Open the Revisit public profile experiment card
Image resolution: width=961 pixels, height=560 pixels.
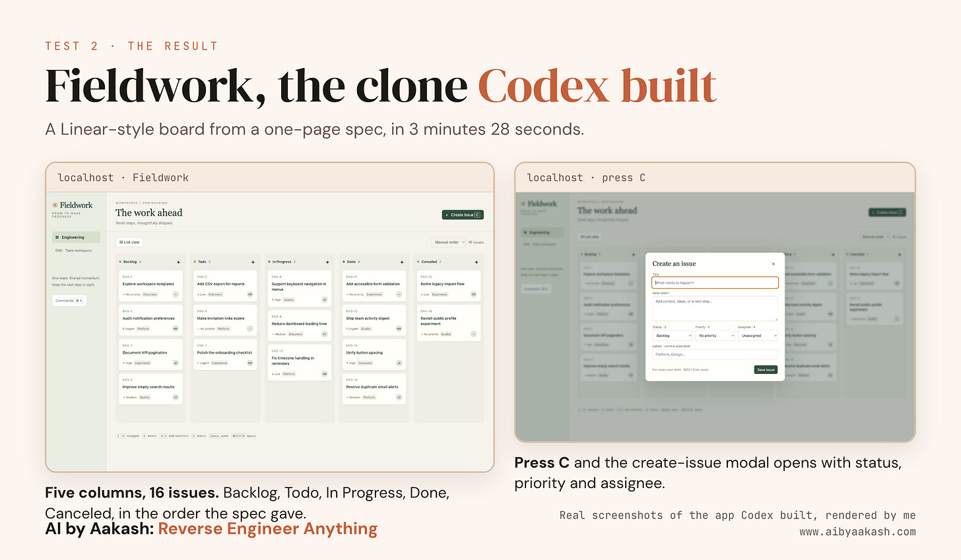[449, 324]
